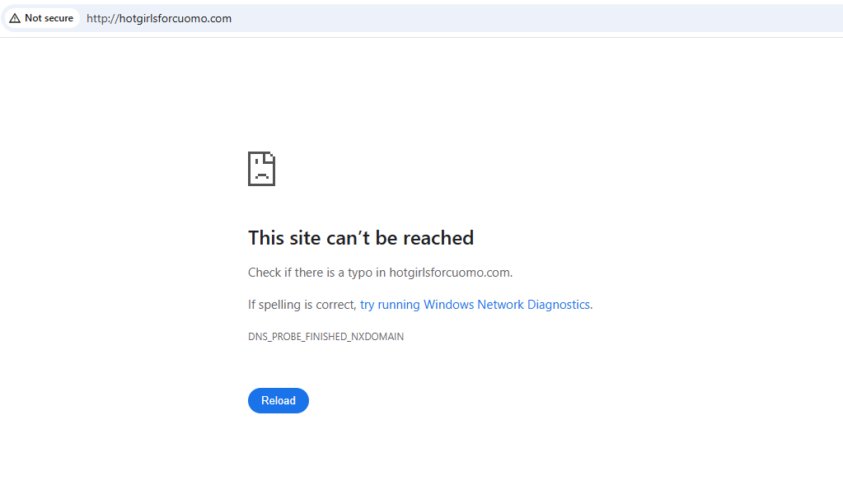The height and width of the screenshot is (504, 843).
Task: Select the "http://" prefix in the URL
Action: pos(102,18)
